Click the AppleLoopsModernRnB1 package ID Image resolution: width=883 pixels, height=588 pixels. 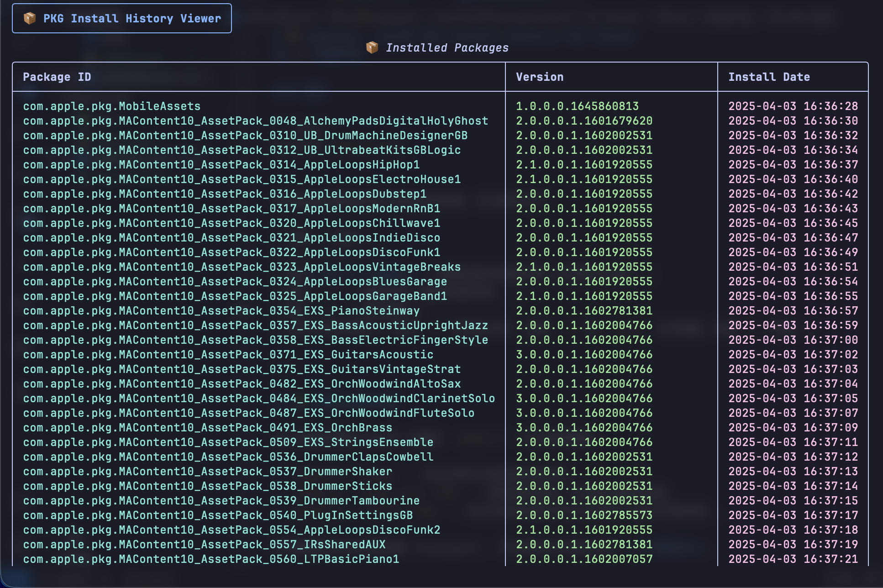tap(231, 208)
